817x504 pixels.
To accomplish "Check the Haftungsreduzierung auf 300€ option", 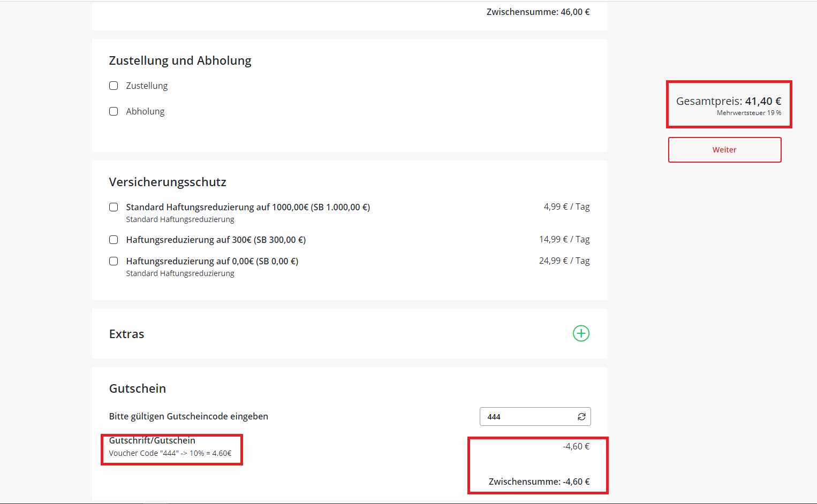I will click(114, 240).
